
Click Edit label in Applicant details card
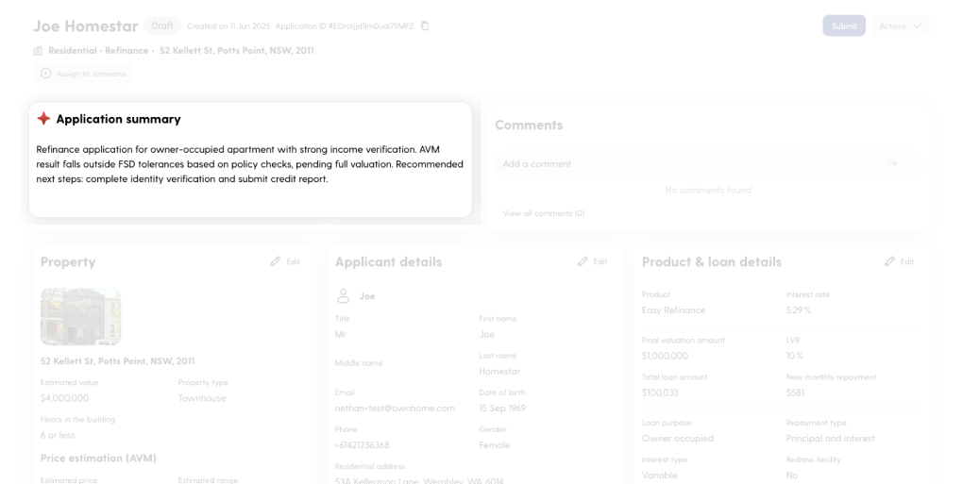pos(600,261)
